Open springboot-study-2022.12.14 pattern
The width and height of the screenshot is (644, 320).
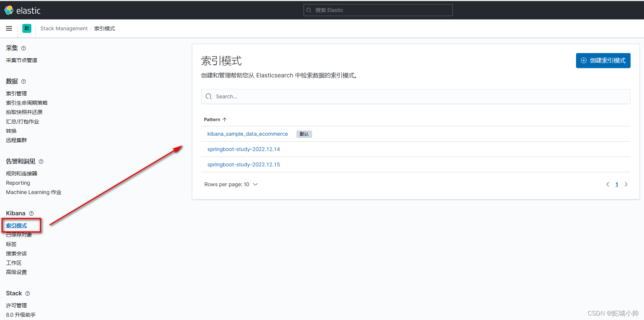coord(243,149)
